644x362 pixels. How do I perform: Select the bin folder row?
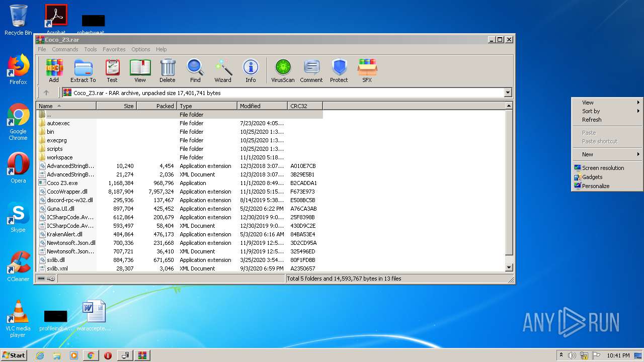[x=180, y=132]
